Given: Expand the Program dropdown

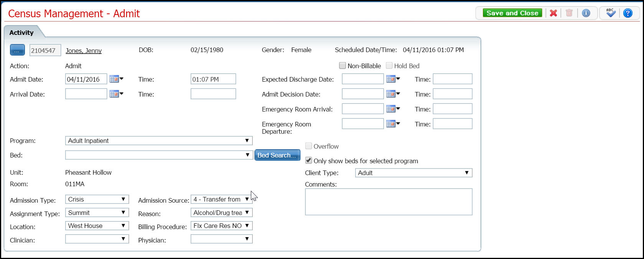Looking at the screenshot, I should [x=247, y=141].
